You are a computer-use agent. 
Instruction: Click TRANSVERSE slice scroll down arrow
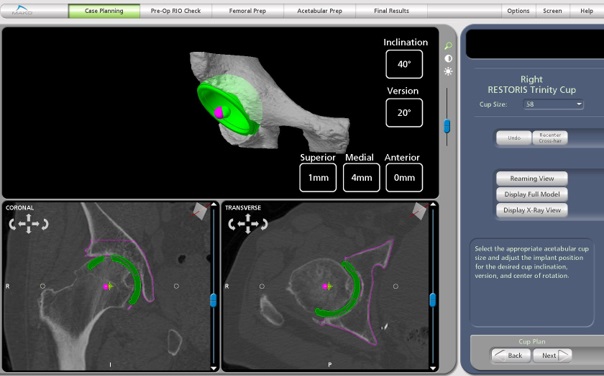pos(433,368)
